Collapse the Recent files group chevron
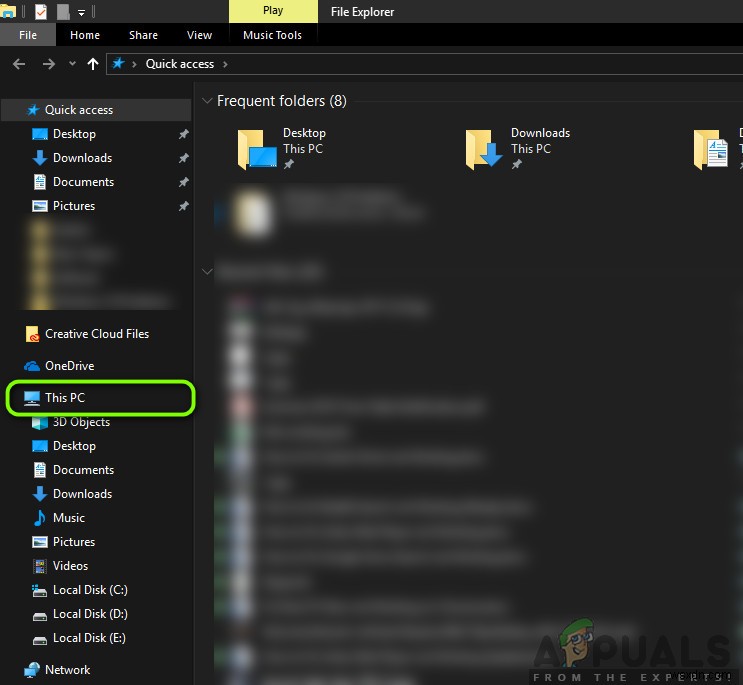This screenshot has width=743, height=685. tap(207, 271)
